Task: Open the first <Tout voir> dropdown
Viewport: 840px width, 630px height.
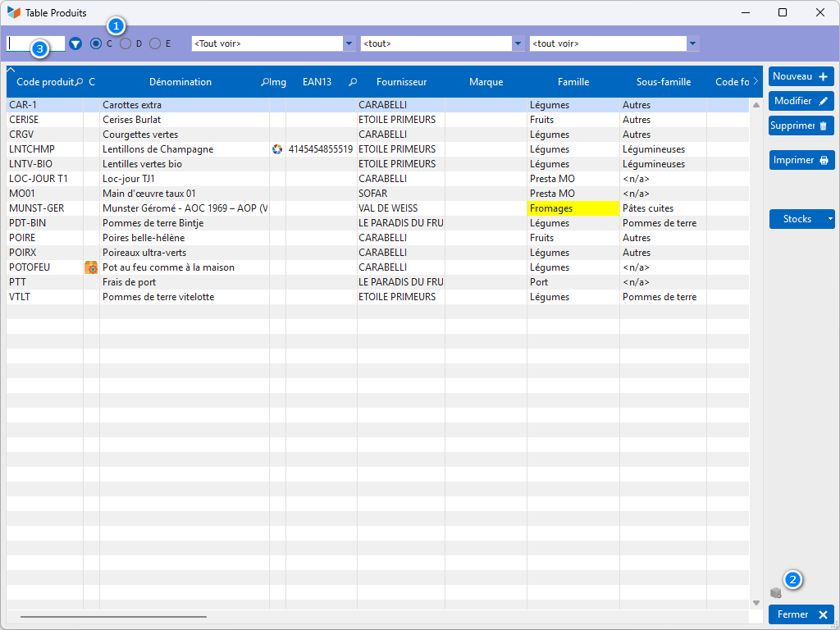Action: pyautogui.click(x=349, y=43)
